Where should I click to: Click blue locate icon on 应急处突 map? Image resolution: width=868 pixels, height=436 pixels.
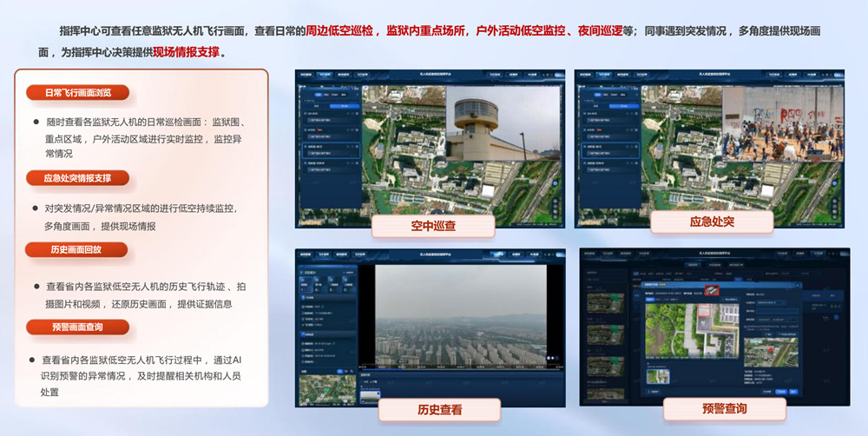[835, 183]
